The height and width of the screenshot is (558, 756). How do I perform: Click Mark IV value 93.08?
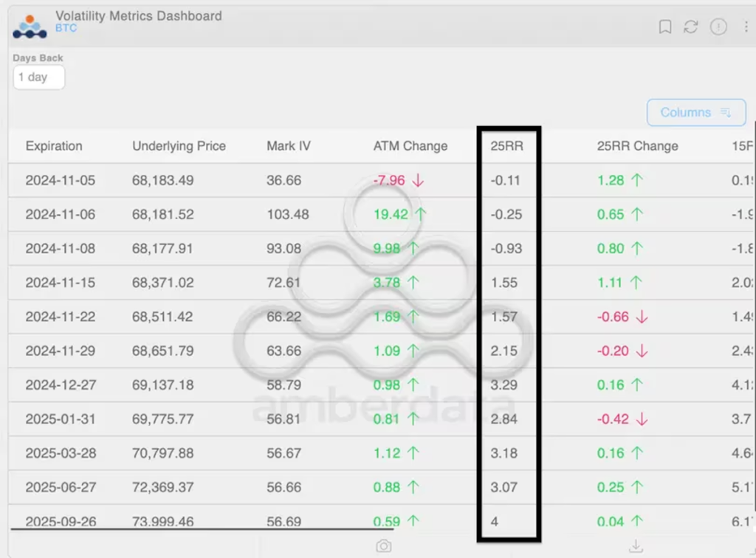point(284,249)
